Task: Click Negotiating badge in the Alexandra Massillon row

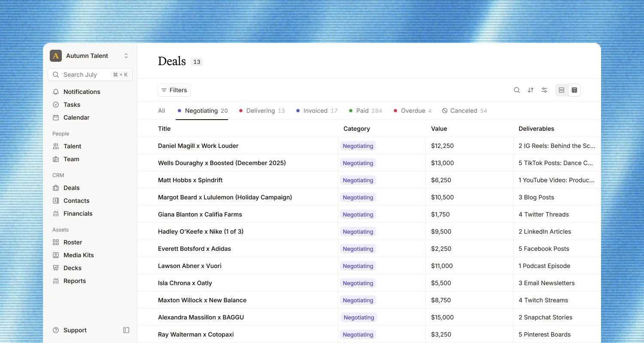Action: point(359,317)
